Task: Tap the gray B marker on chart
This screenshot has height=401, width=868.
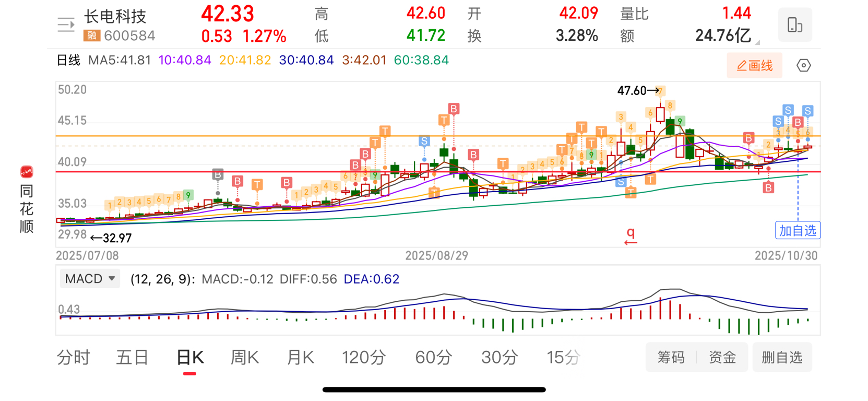Action: pos(218,174)
